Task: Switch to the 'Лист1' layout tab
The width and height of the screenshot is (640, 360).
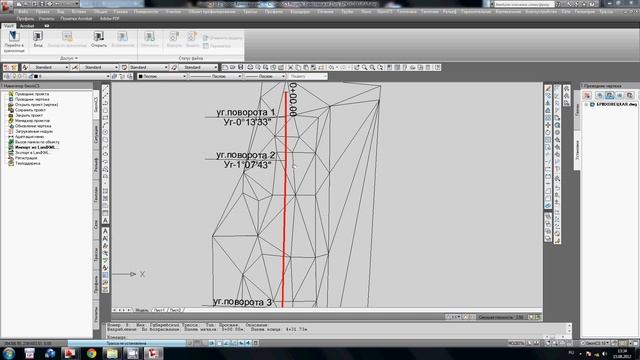Action: click(160, 310)
